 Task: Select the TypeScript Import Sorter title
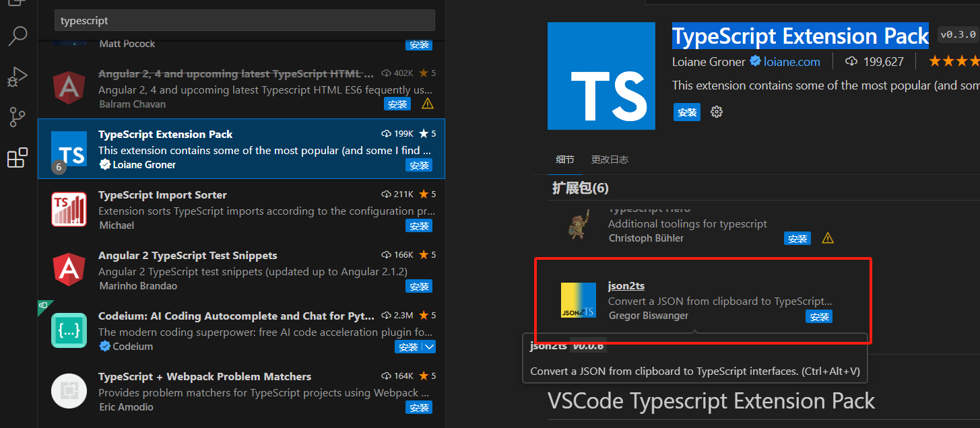click(x=162, y=194)
